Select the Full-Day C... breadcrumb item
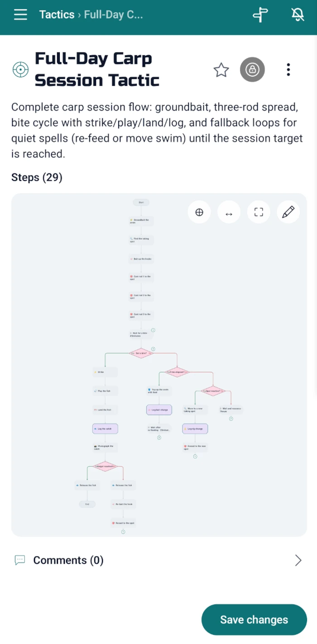The height and width of the screenshot is (644, 317). click(x=113, y=15)
